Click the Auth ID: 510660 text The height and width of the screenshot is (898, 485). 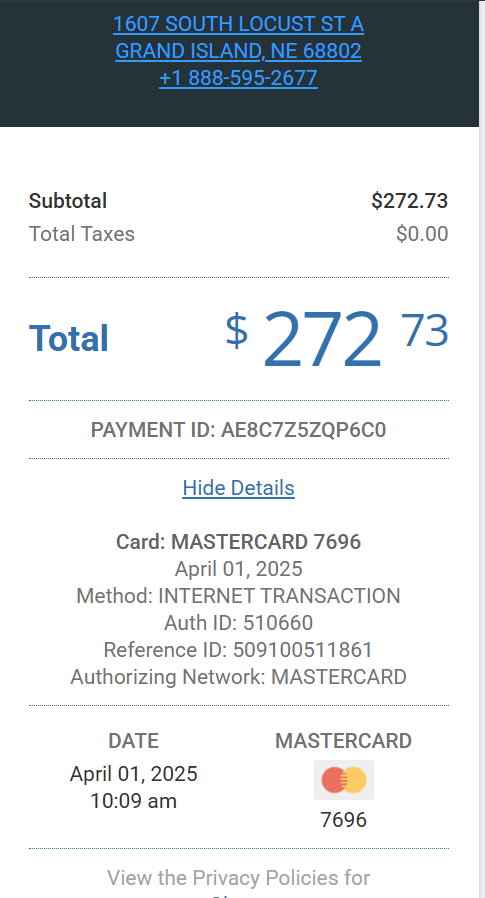(x=238, y=623)
